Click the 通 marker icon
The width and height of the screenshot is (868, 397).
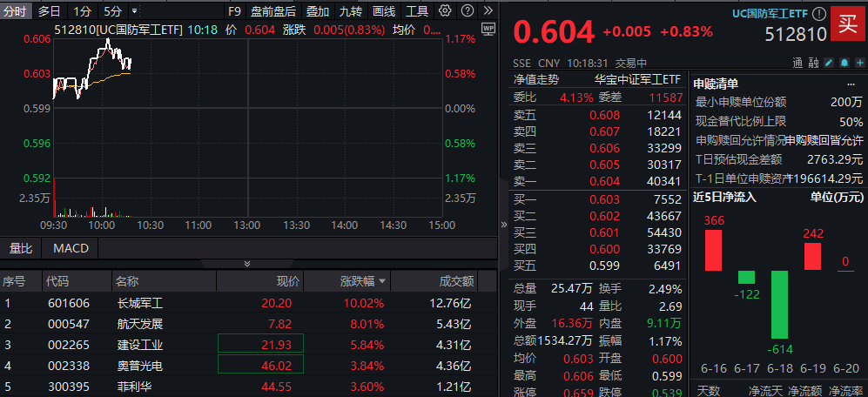797,64
